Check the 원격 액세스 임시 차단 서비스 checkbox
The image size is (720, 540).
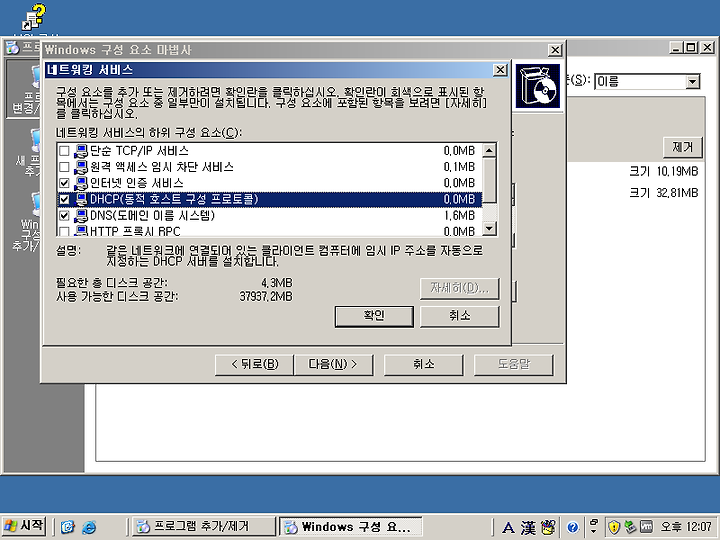tap(64, 167)
